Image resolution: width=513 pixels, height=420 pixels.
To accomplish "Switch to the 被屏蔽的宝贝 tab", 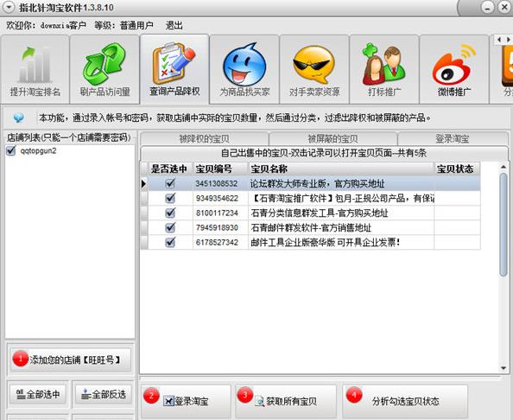I will point(332,139).
